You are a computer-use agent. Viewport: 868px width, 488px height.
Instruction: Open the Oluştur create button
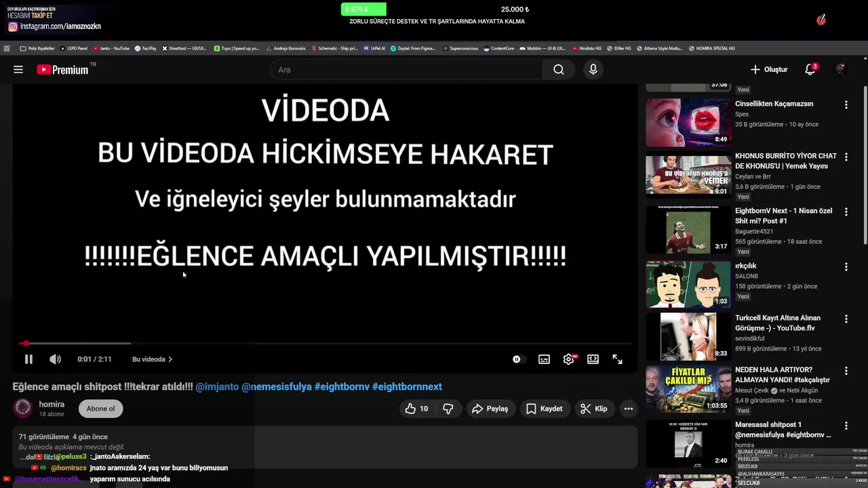(769, 70)
